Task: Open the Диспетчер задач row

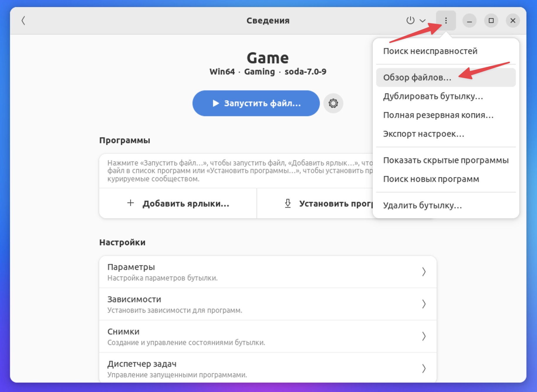Action: [x=268, y=368]
